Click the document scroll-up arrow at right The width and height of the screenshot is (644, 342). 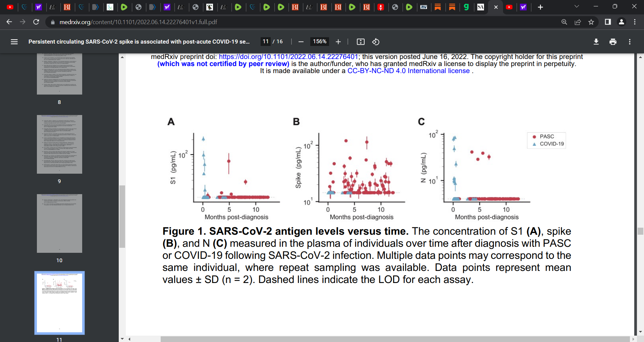[640, 57]
